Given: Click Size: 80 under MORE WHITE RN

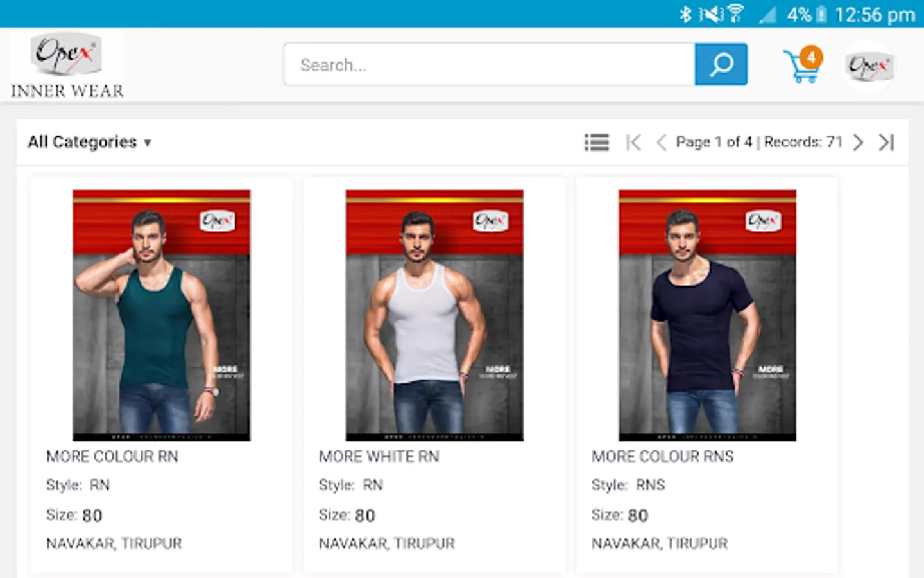Looking at the screenshot, I should point(347,515).
